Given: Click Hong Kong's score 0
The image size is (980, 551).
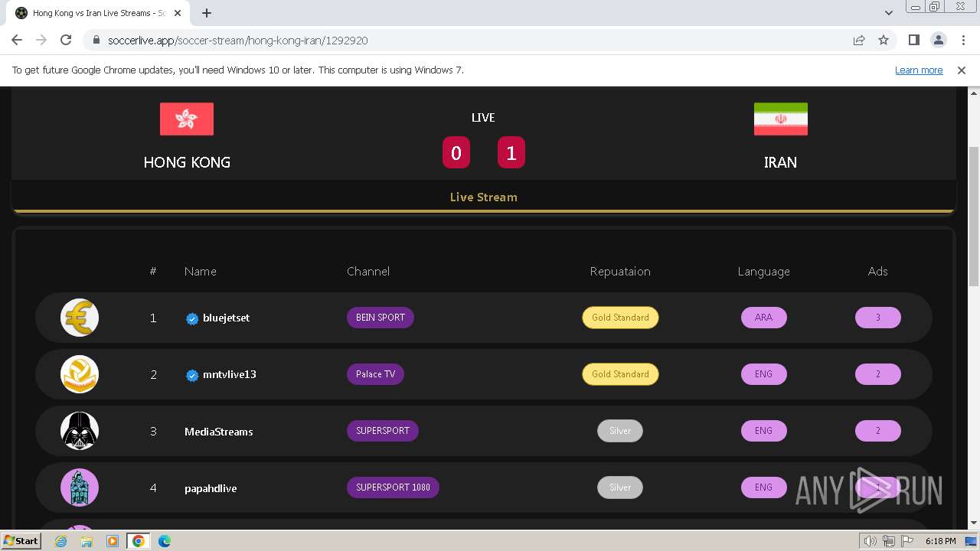Looking at the screenshot, I should tap(456, 153).
